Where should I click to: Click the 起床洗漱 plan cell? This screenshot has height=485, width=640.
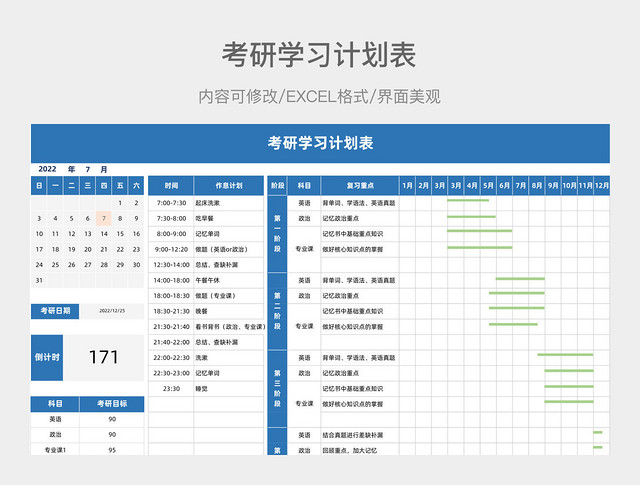click(x=229, y=203)
